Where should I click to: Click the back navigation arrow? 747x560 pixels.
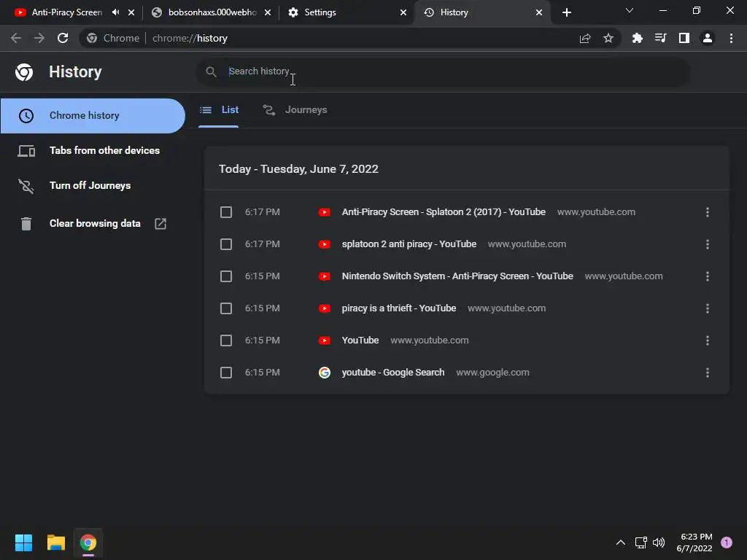point(16,38)
